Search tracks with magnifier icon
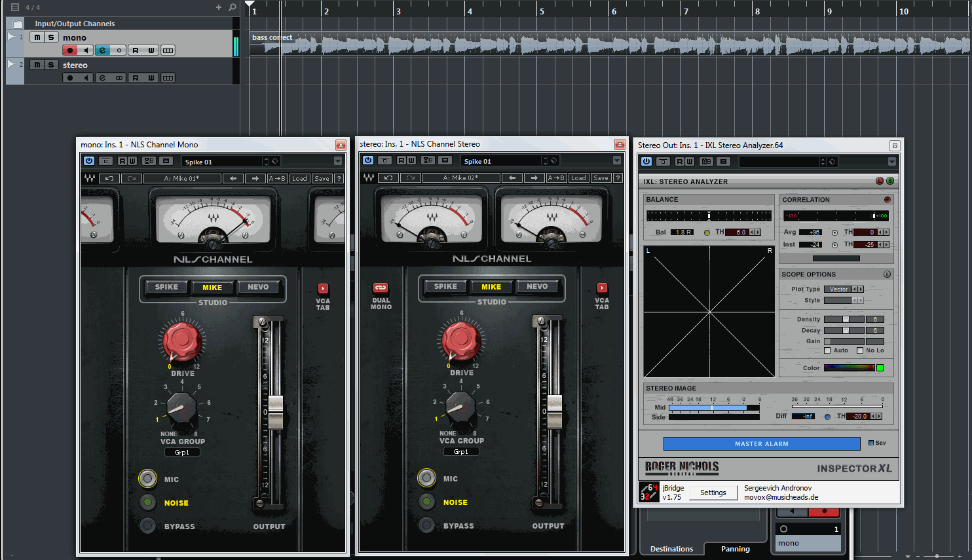Viewport: 972px width, 560px height. click(233, 7)
